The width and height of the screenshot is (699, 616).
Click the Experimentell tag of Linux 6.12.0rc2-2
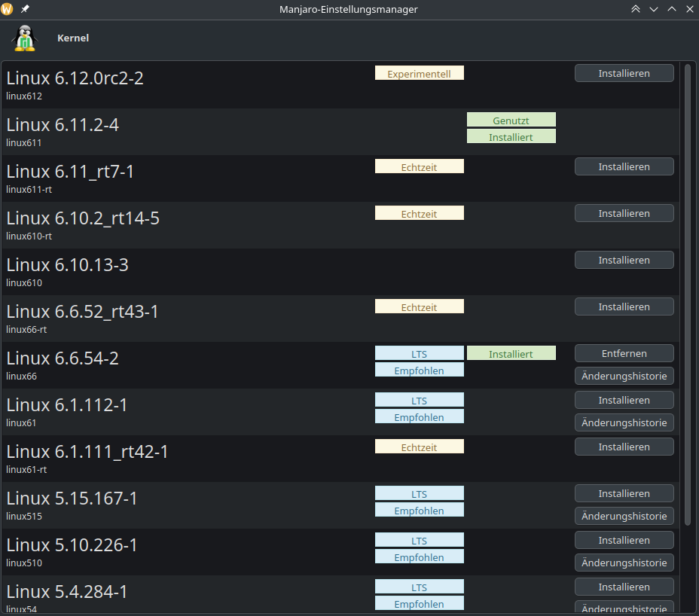pos(419,73)
